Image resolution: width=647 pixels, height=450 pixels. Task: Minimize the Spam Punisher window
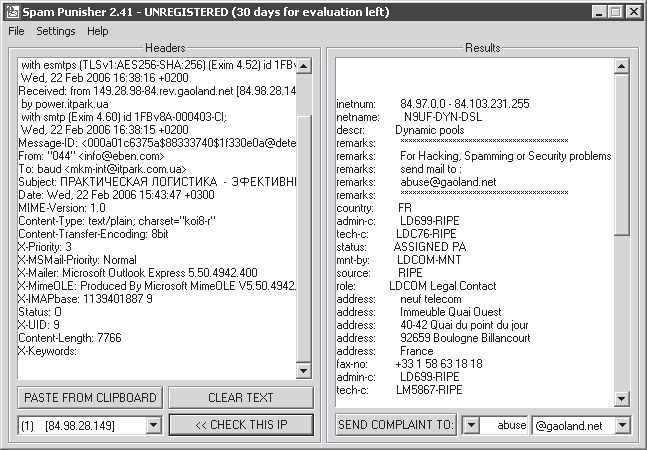(599, 12)
